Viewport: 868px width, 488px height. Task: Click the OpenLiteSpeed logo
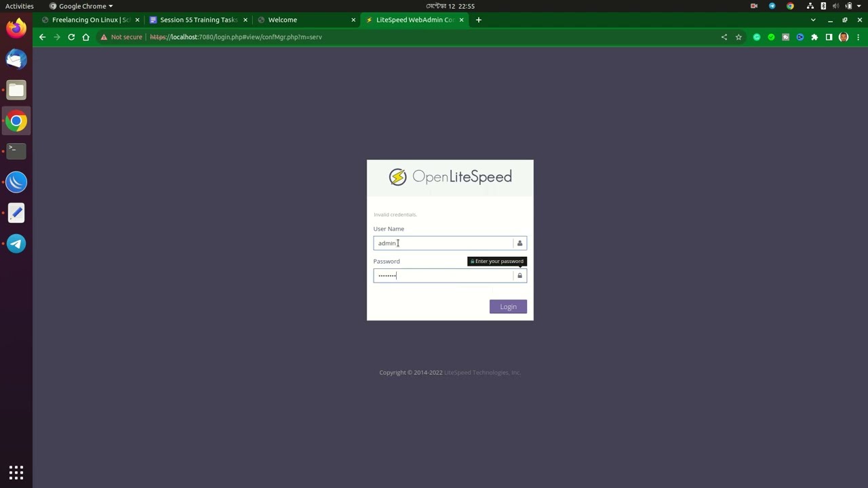pyautogui.click(x=450, y=177)
